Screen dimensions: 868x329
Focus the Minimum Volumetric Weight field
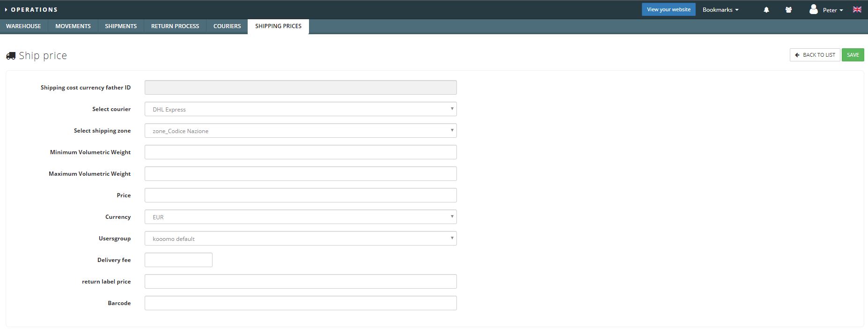pos(301,152)
